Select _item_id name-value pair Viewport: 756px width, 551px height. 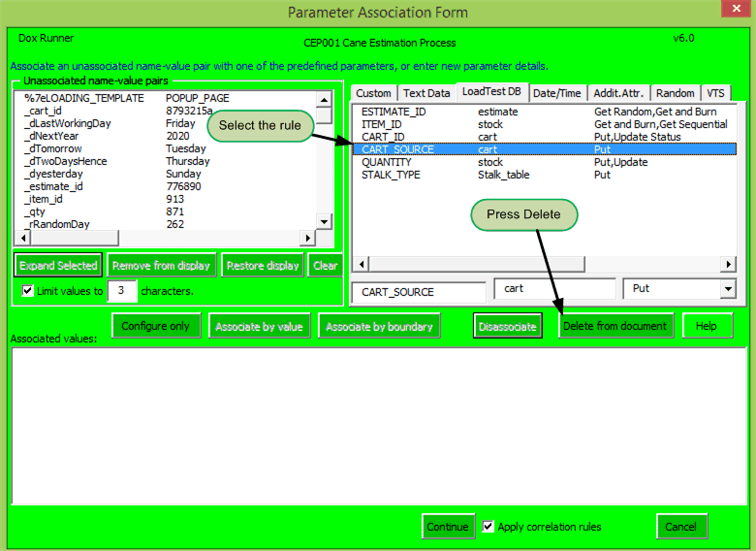click(x=167, y=199)
